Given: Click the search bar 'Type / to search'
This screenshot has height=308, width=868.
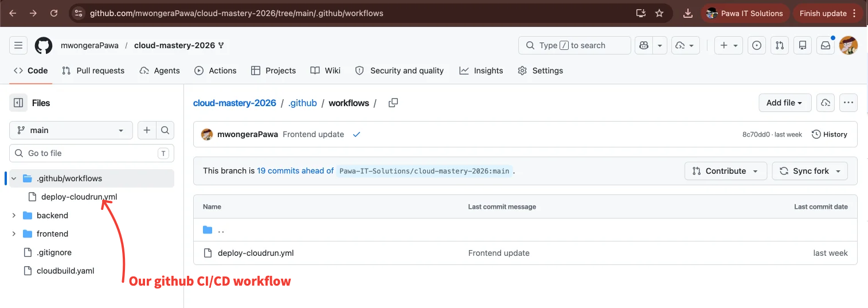Looking at the screenshot, I should point(574,45).
